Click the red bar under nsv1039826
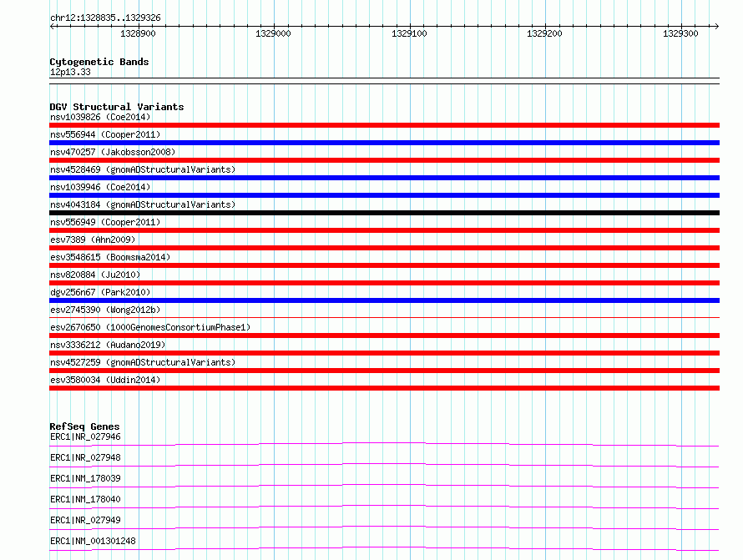The width and height of the screenshot is (743, 560). coord(384,125)
